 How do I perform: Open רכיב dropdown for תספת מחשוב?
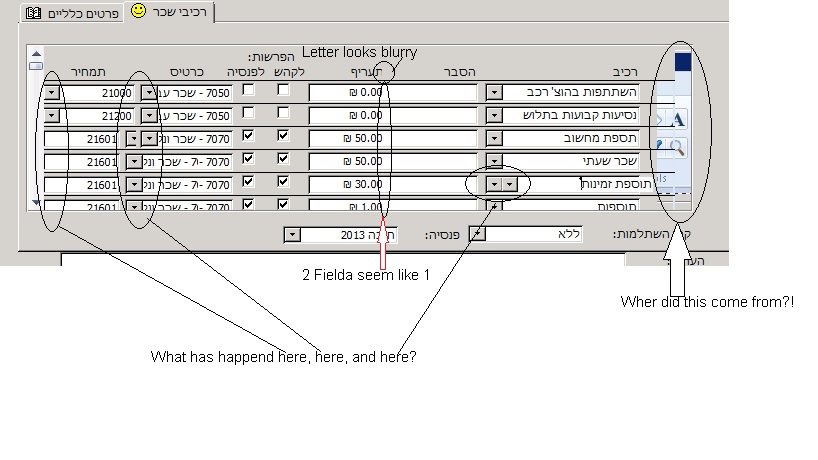tap(494, 139)
